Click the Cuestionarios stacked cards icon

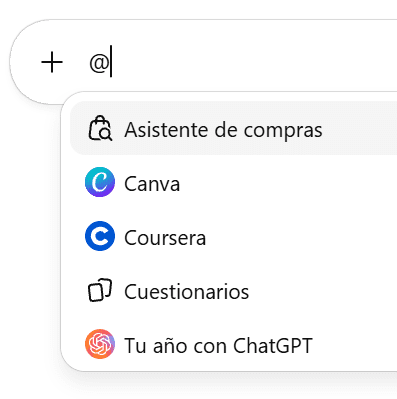point(100,290)
